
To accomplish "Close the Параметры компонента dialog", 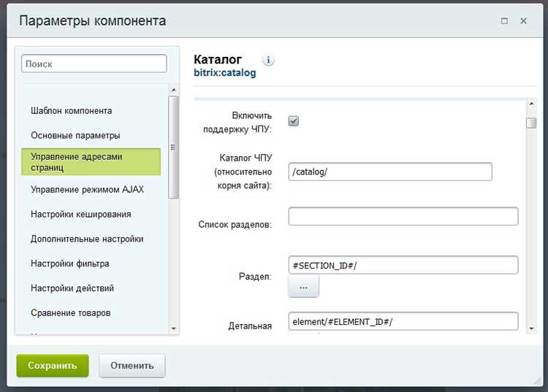I will [524, 21].
